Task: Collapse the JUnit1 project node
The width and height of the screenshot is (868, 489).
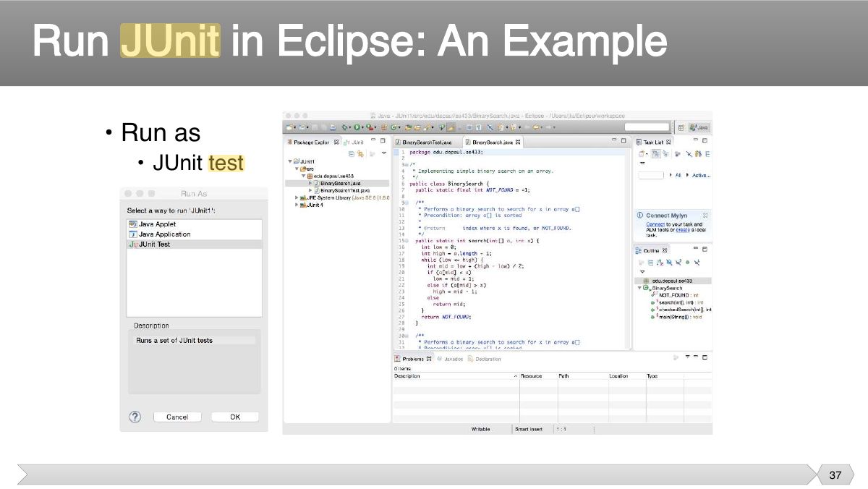Action: [x=290, y=161]
